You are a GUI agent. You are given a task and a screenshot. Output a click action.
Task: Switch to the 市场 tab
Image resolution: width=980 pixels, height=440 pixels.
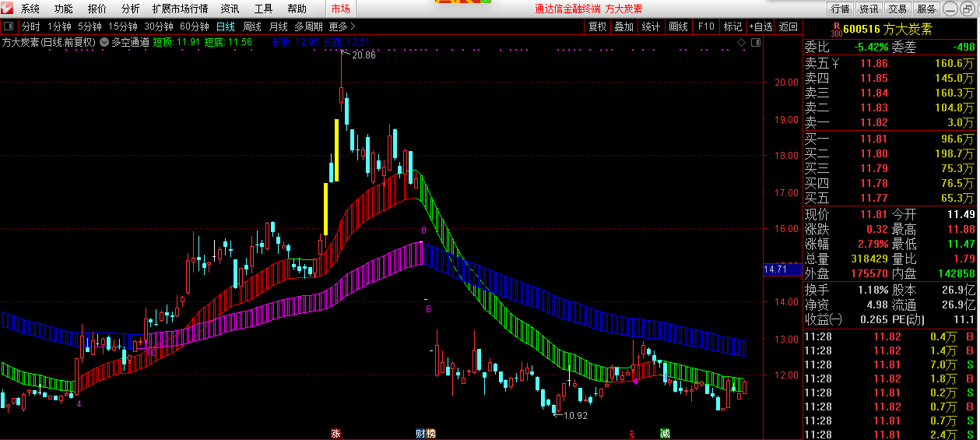pos(340,9)
